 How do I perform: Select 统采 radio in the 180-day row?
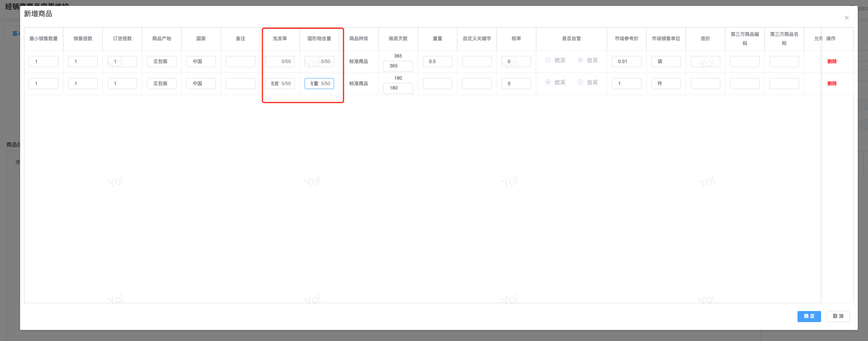(548, 82)
